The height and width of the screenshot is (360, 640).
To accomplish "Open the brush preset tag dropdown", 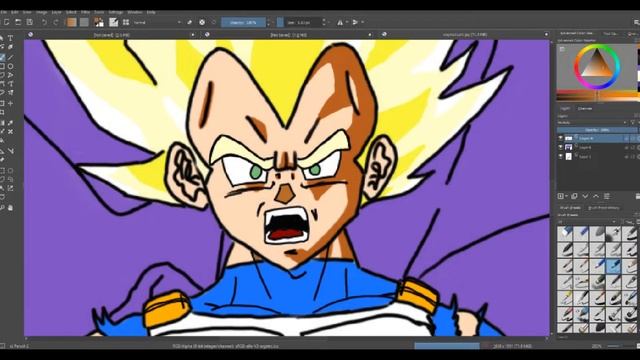I will point(587,222).
